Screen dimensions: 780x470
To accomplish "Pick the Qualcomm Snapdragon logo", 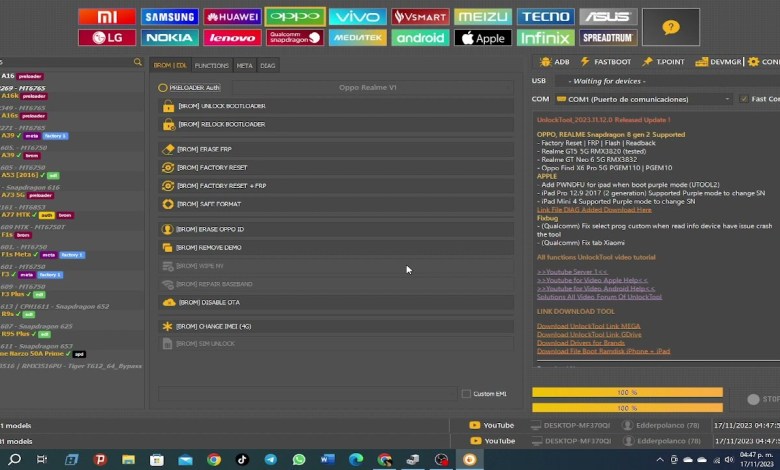I will [x=294, y=38].
